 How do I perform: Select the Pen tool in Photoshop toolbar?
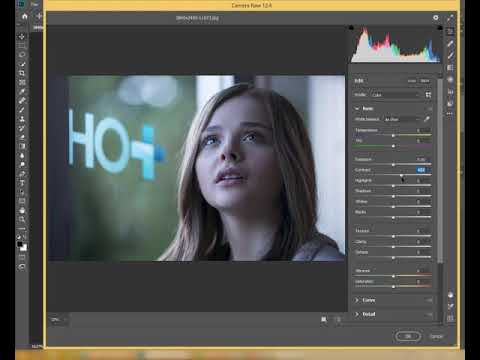point(22,174)
